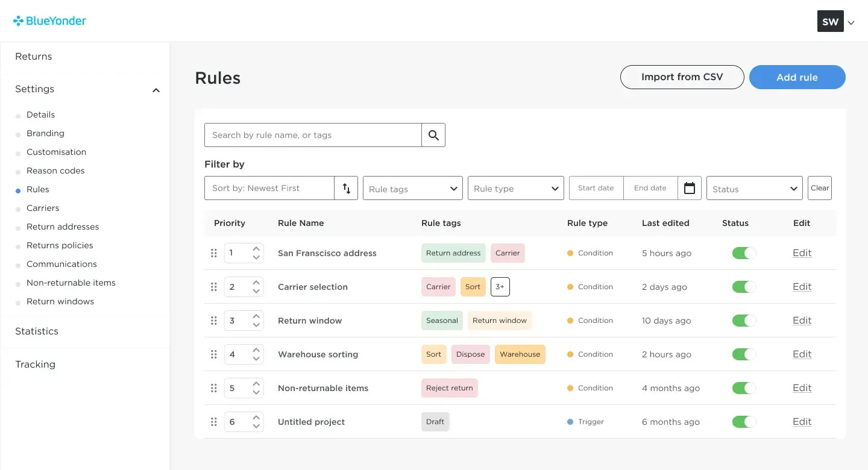Edit the Untitled project rule
Viewport: 868px width, 470px height.
coord(802,422)
